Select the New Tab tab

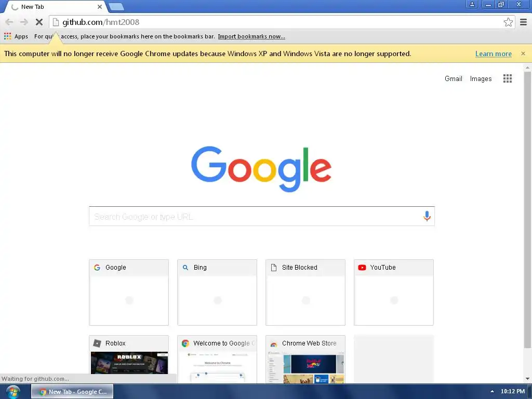(56, 7)
